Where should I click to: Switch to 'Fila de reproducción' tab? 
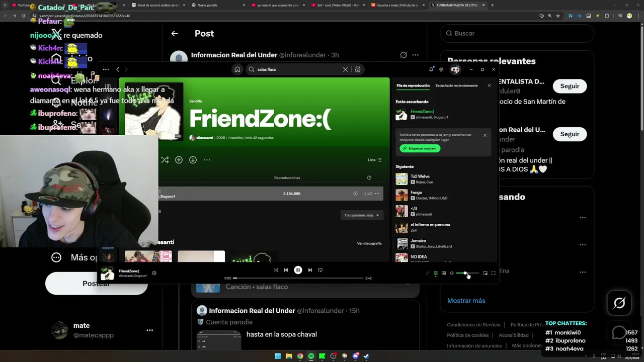point(413,85)
